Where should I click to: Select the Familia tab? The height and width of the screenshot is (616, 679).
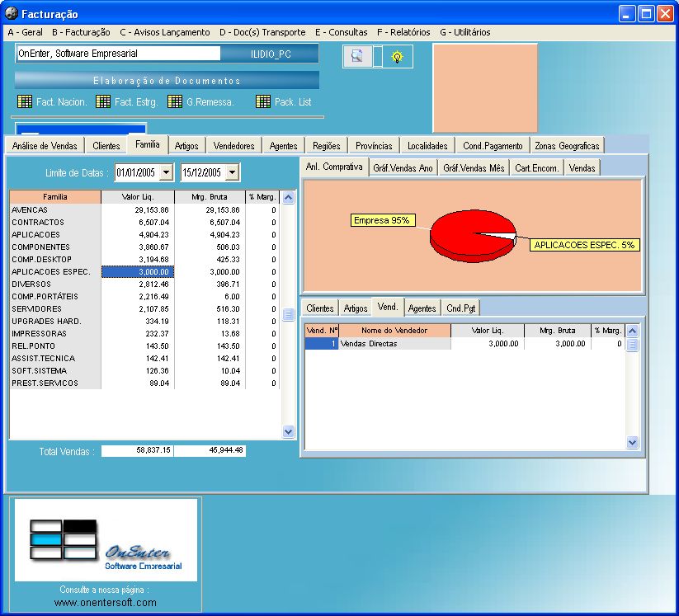[x=148, y=144]
